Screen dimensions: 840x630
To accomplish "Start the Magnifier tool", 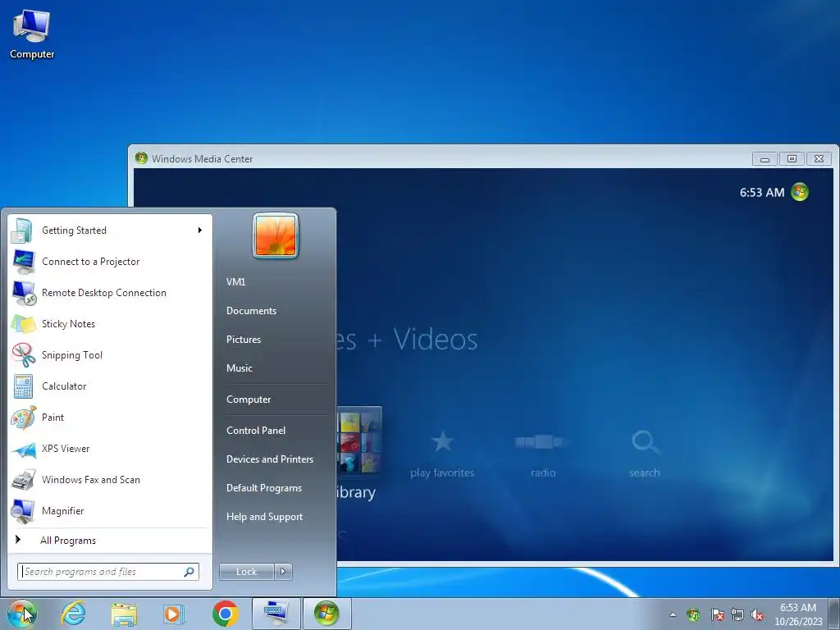I will (110, 510).
